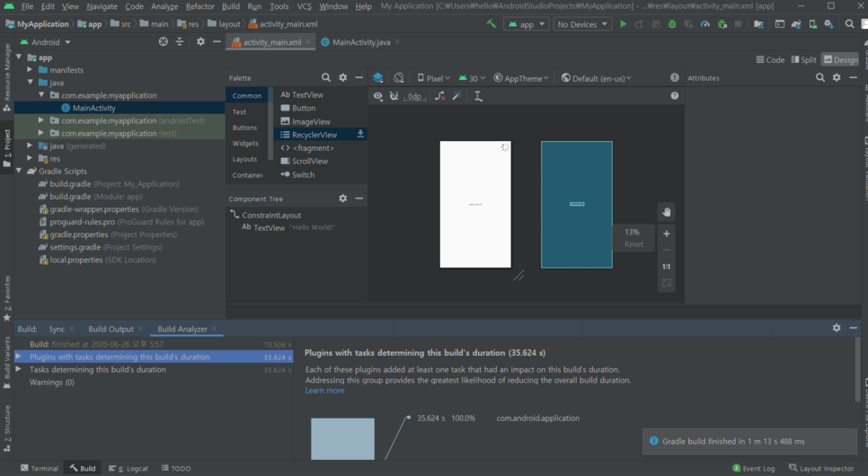This screenshot has width=868, height=476.
Task: Click the Infer Constraints magic wand
Action: (456, 96)
